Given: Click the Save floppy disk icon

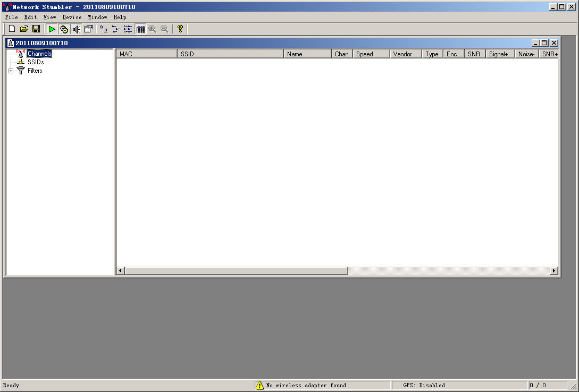Looking at the screenshot, I should pos(36,29).
